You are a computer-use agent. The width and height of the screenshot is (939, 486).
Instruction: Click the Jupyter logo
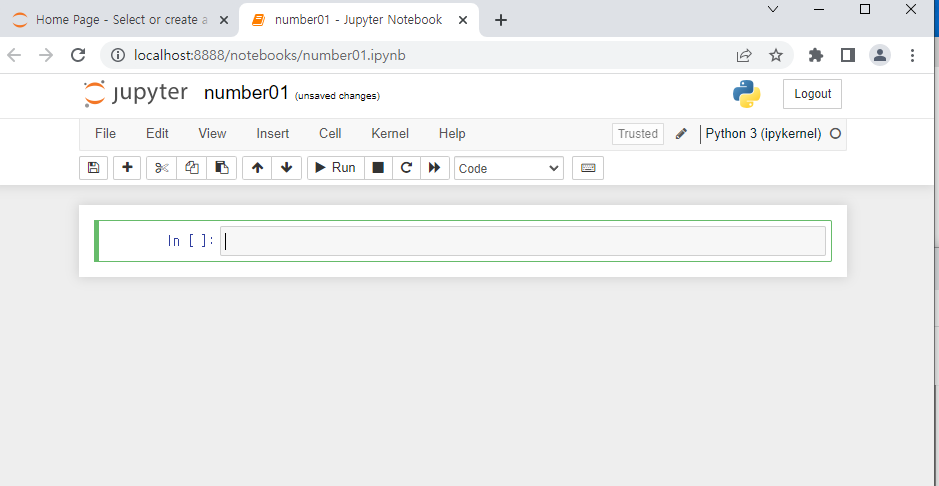[x=136, y=93]
